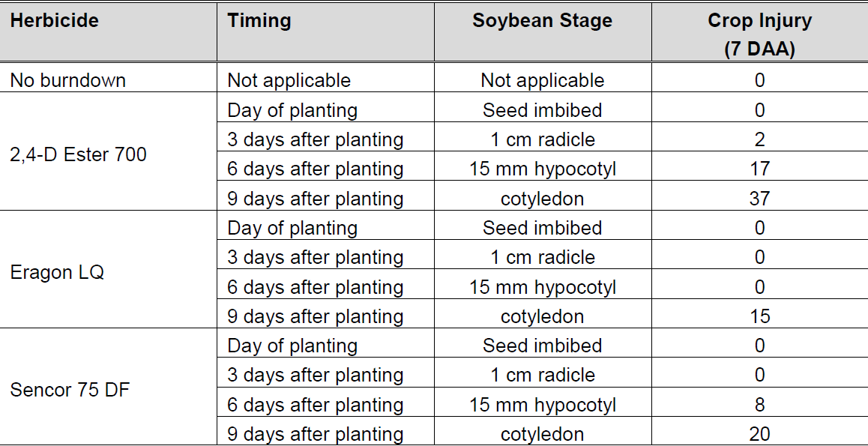Click the No burndown row label

click(x=68, y=80)
